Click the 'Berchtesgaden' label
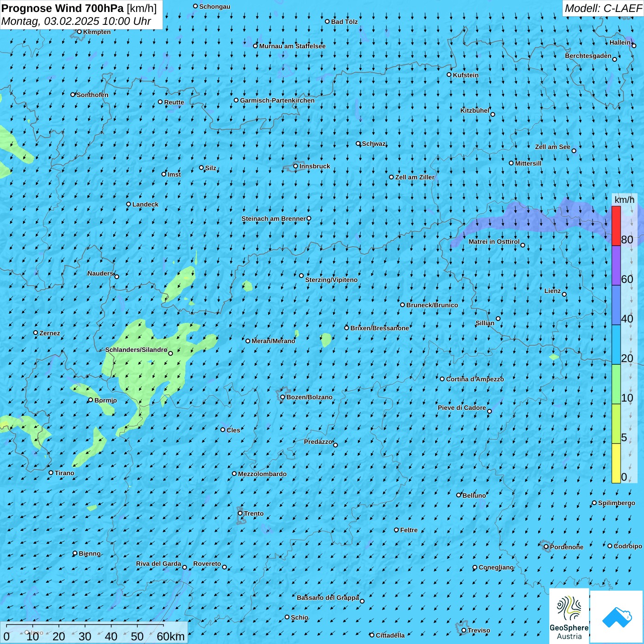The height and width of the screenshot is (644, 644). click(x=588, y=56)
